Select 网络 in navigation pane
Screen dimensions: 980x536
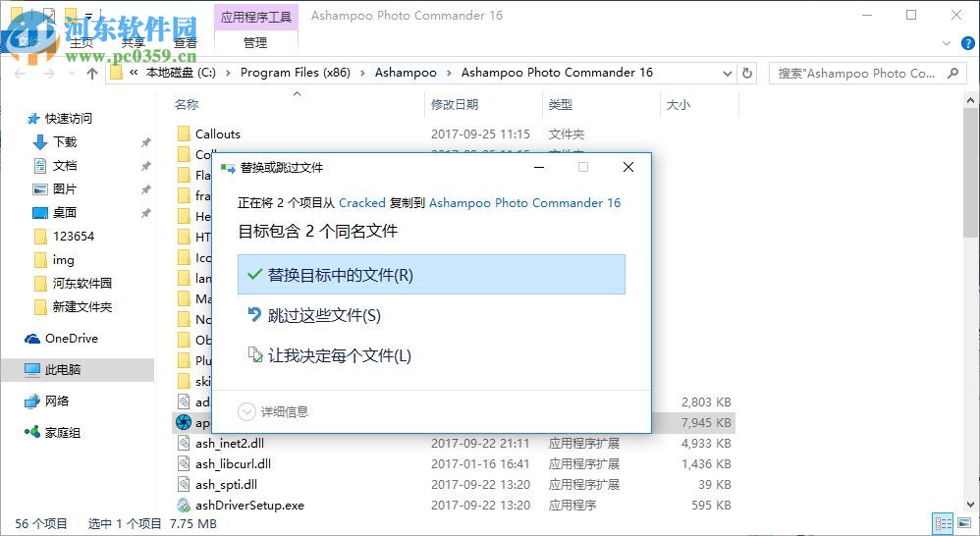[x=56, y=402]
